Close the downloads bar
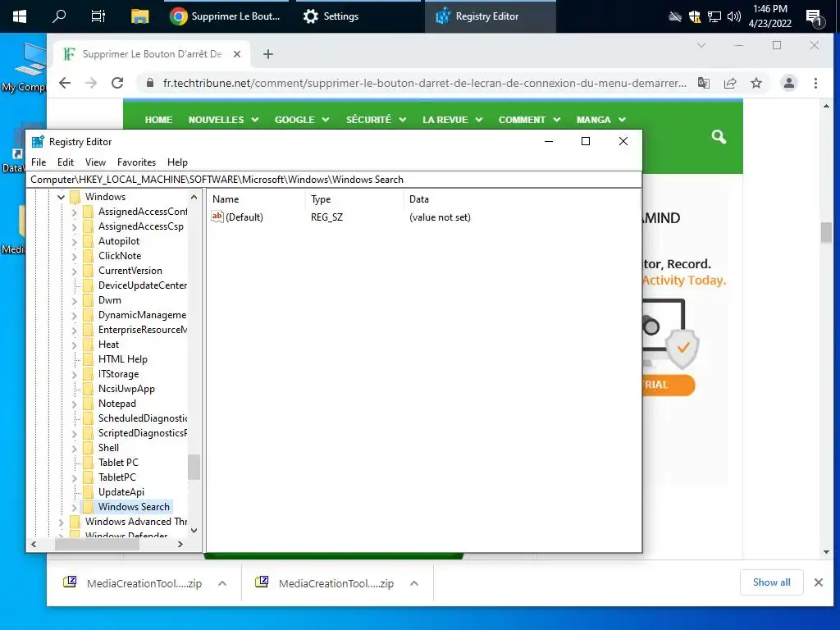840x630 pixels. [818, 582]
